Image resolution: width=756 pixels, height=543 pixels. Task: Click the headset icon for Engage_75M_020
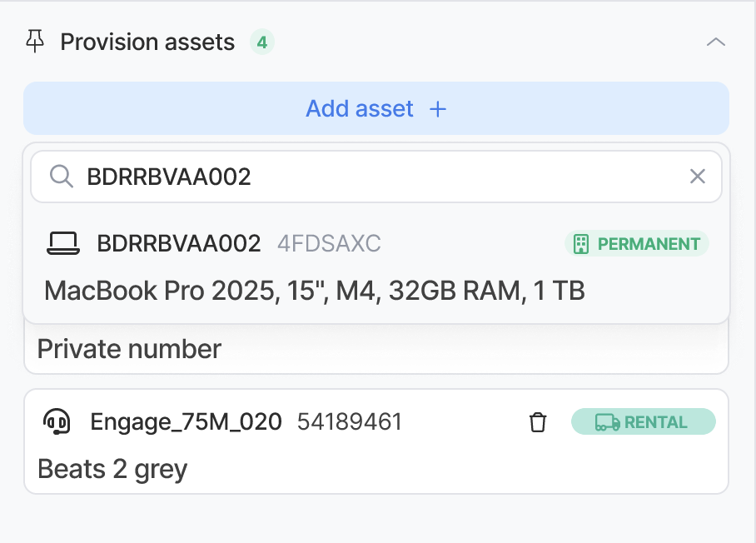point(56,422)
